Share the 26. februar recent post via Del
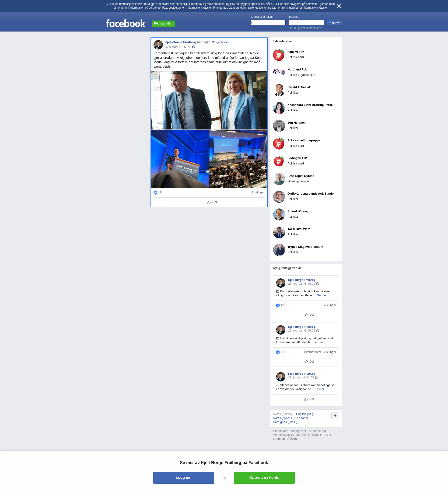The width and height of the screenshot is (448, 493). 309,315
